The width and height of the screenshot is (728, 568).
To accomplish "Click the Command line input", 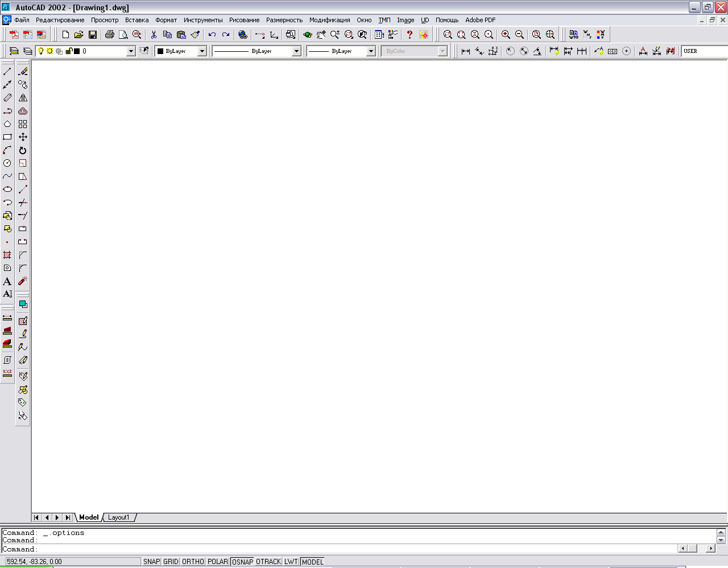I will (340, 549).
